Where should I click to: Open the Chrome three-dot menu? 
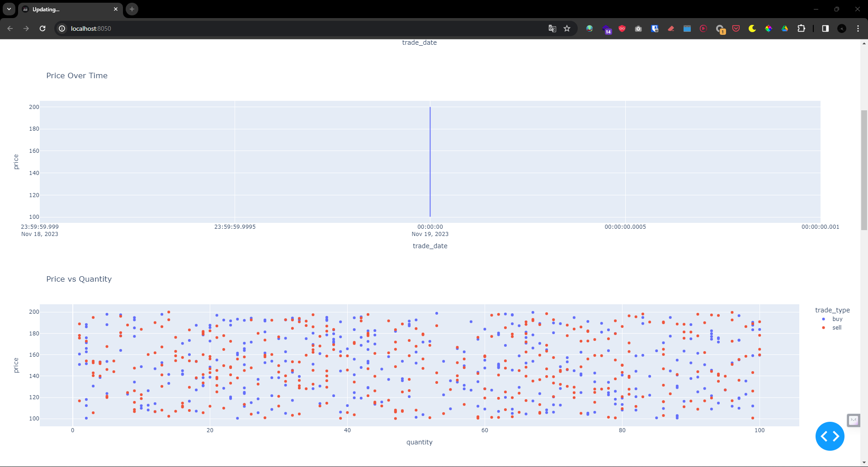point(858,28)
